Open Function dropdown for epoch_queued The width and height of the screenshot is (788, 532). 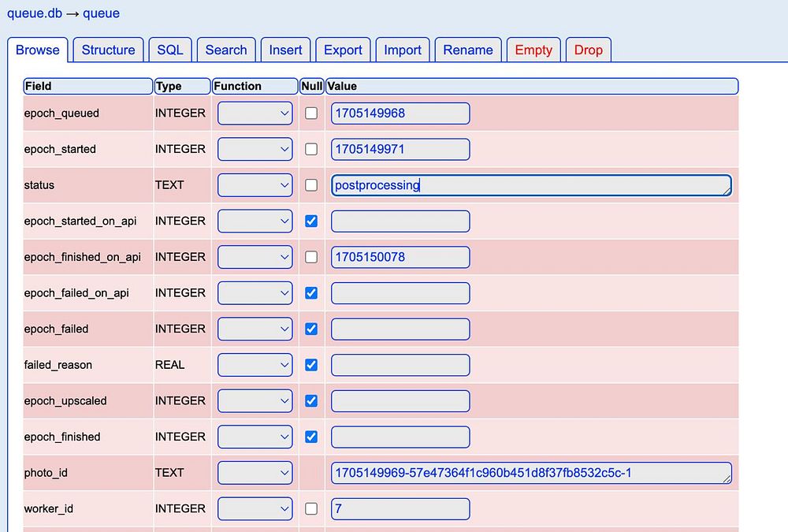[255, 113]
